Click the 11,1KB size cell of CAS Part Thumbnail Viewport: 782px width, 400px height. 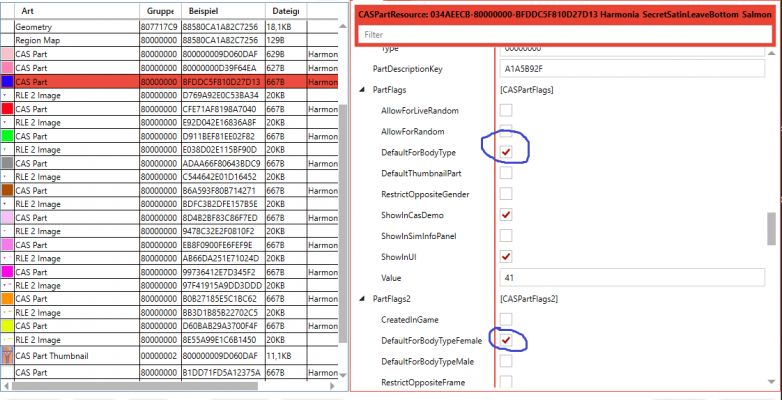[x=286, y=356]
